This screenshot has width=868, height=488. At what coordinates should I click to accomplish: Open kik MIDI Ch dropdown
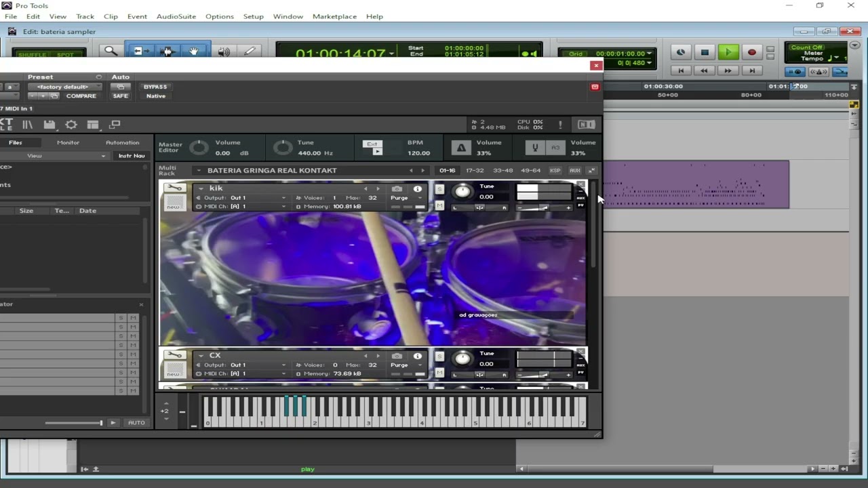(241, 207)
